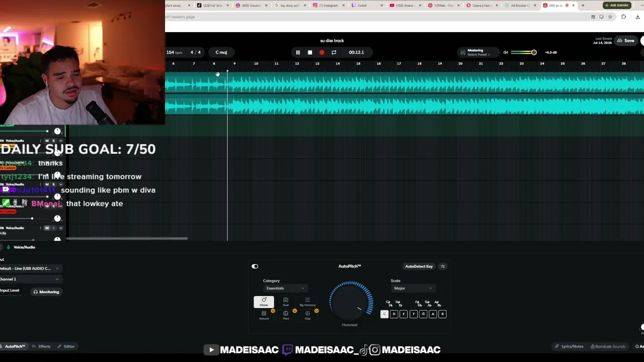This screenshot has height=362, width=644.
Task: Switch to the Y2Mate browser tab
Action: 443,6
